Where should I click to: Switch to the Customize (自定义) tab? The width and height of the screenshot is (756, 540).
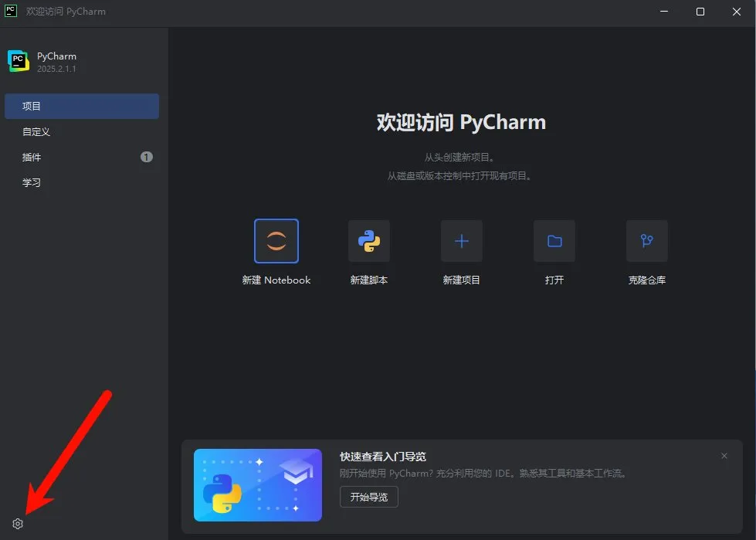coord(82,131)
